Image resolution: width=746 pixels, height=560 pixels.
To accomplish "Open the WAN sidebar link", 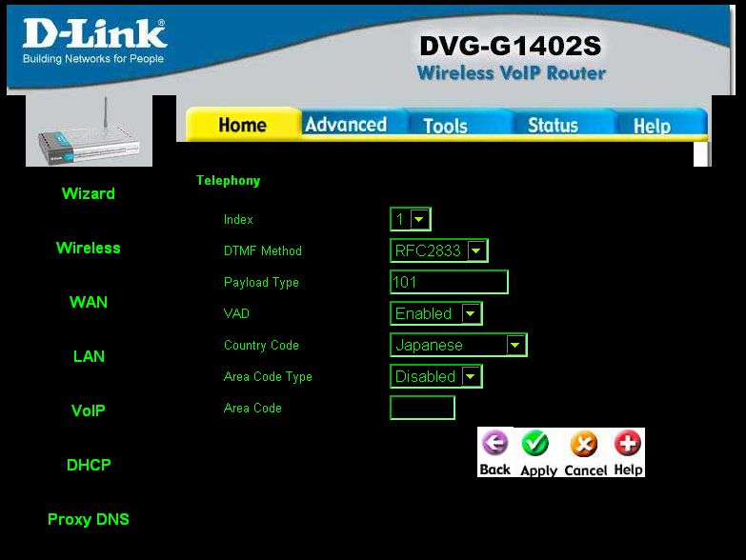I will click(x=89, y=302).
